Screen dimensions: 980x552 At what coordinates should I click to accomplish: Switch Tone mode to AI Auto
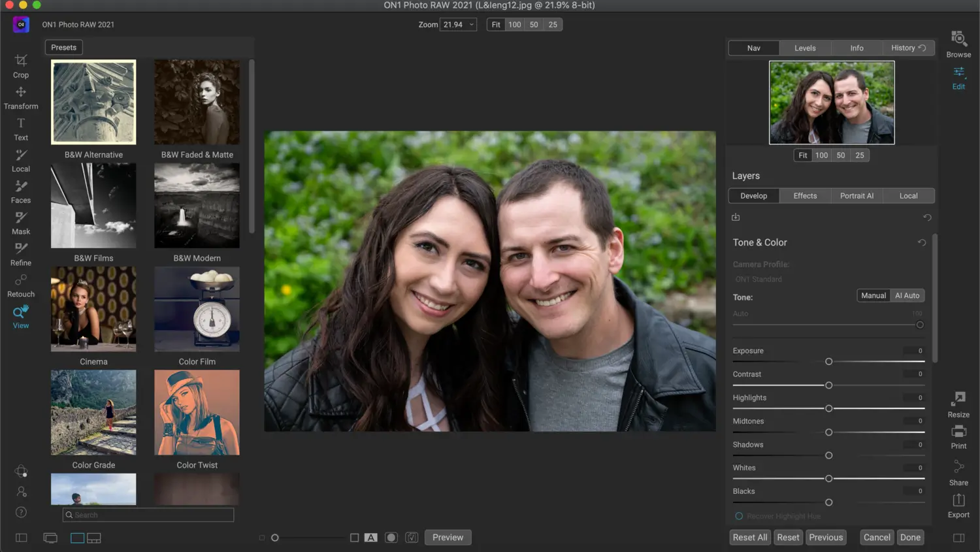coord(907,295)
